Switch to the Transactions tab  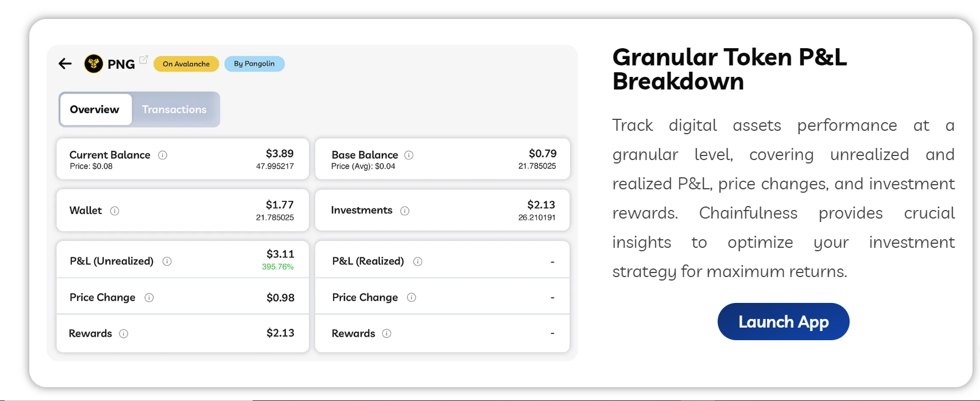175,109
